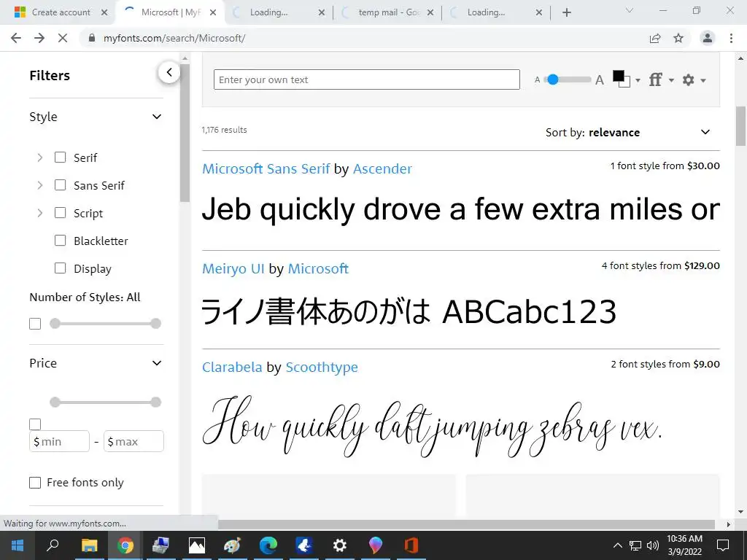This screenshot has width=747, height=560.
Task: Share this page using the share icon
Action: point(655,38)
